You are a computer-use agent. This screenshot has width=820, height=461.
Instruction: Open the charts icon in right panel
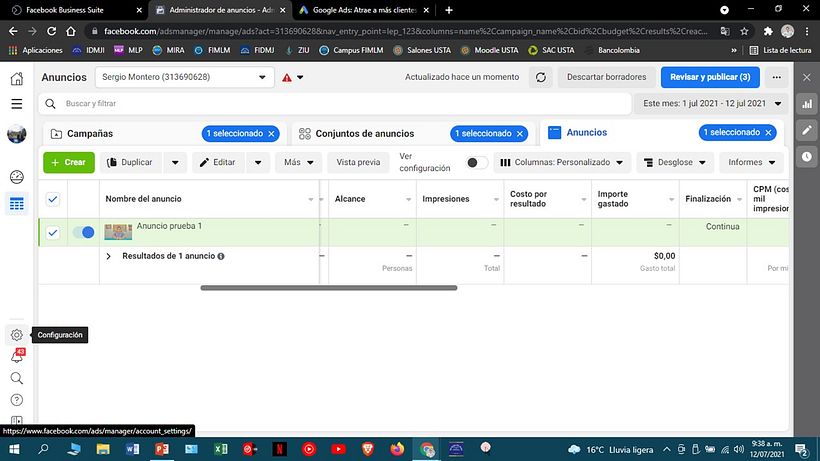tap(807, 104)
